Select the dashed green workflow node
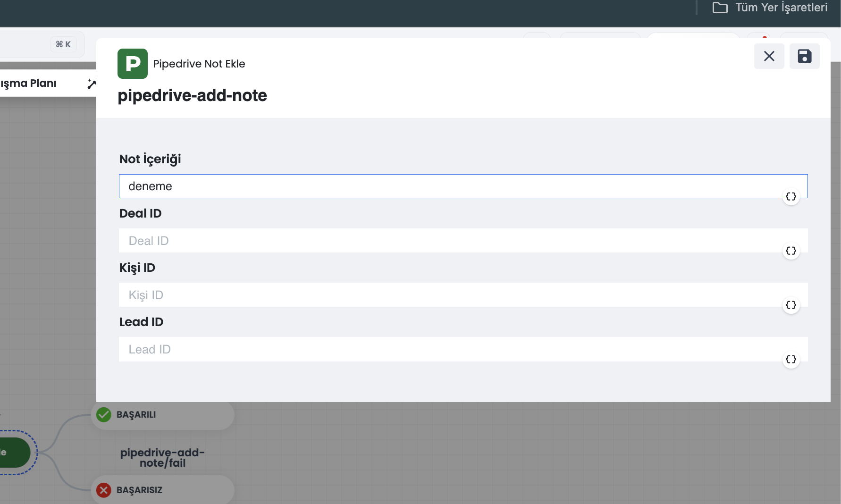Image resolution: width=841 pixels, height=504 pixels. click(16, 453)
